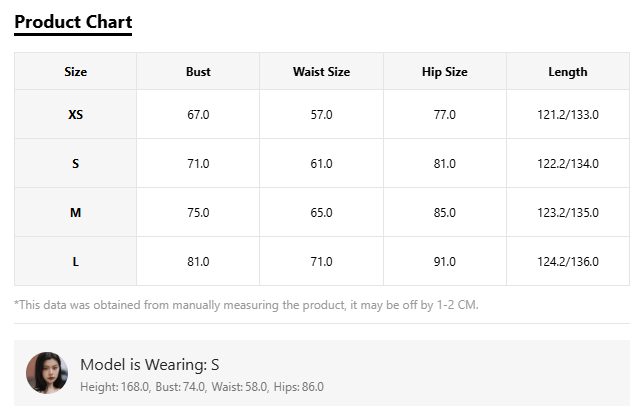This screenshot has width=634, height=412.
Task: Select the Size column header
Action: click(76, 72)
